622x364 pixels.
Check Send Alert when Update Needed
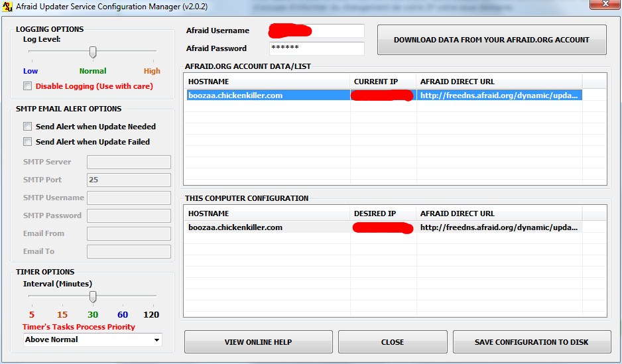[27, 127]
